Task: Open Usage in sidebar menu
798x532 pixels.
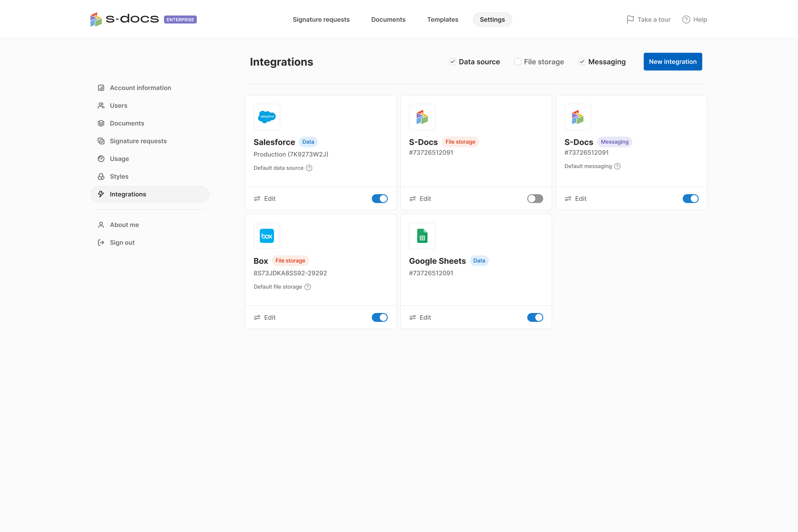Action: [150, 159]
